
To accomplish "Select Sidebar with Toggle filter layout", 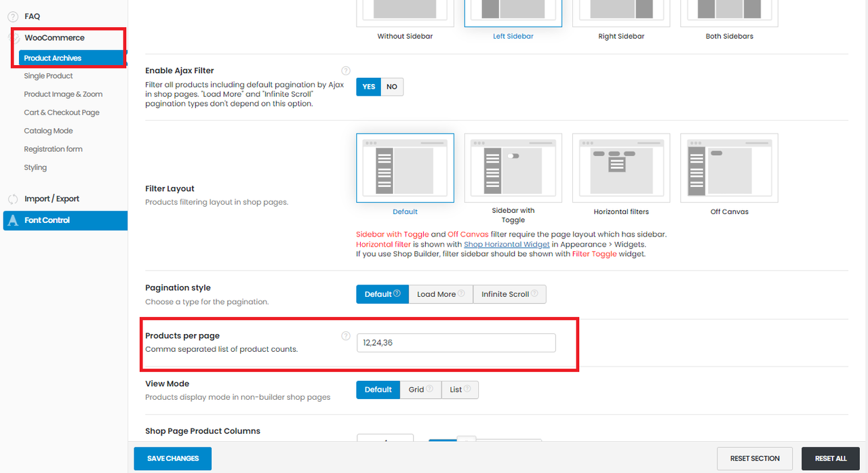I will (513, 168).
